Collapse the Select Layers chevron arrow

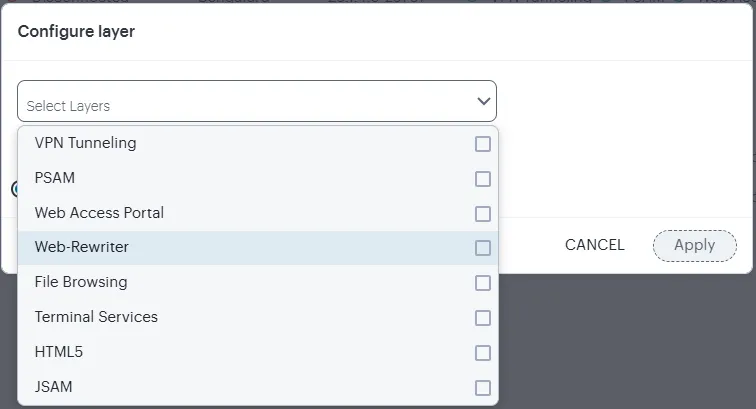coord(484,101)
